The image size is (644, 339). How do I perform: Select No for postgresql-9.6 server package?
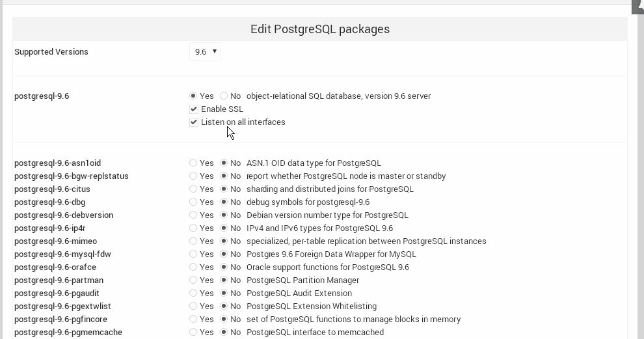(x=224, y=96)
